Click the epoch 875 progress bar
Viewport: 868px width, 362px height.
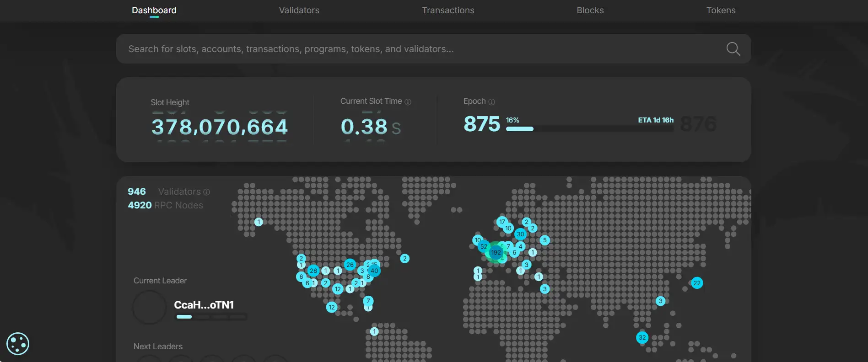point(589,129)
